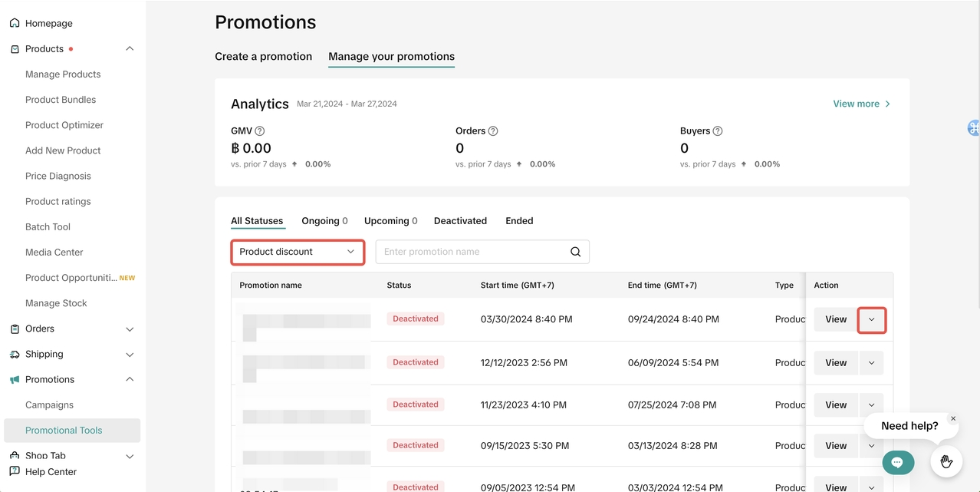Click the waving hand help icon
The height and width of the screenshot is (492, 980).
[946, 461]
